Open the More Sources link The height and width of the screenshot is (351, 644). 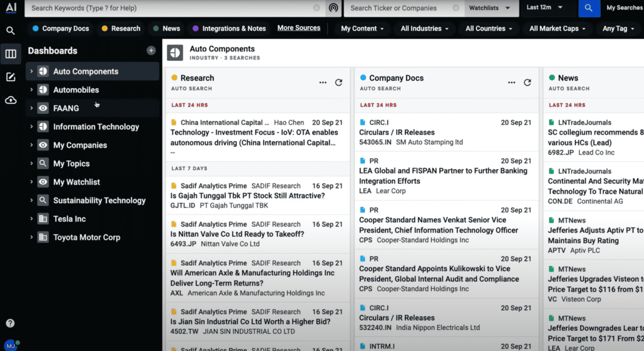[x=299, y=28]
